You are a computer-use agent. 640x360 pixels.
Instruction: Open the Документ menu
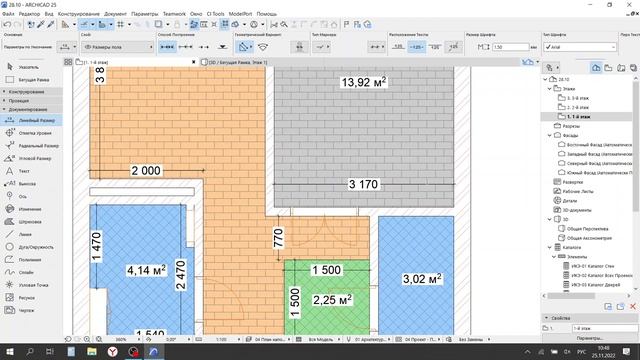click(x=116, y=14)
